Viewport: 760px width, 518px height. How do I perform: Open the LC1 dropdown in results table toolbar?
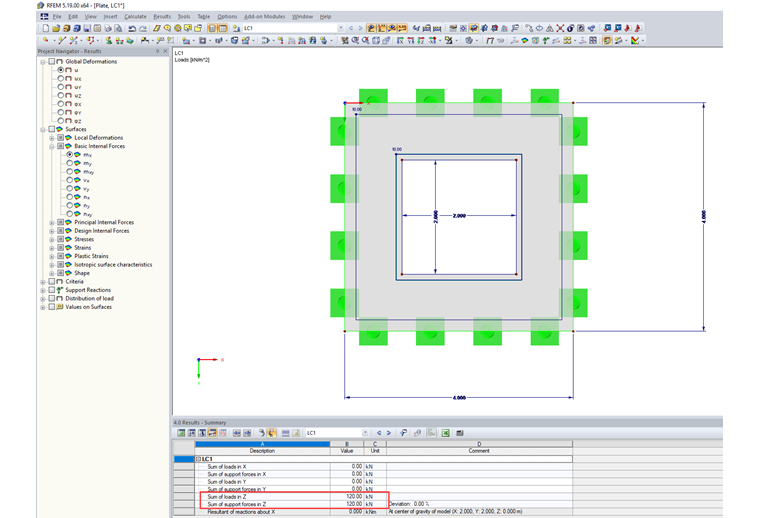click(365, 433)
